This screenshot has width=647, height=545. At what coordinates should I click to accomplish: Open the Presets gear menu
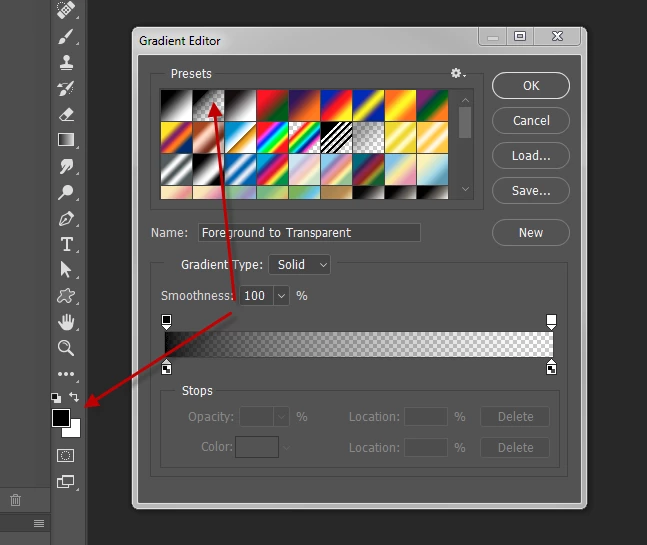458,73
